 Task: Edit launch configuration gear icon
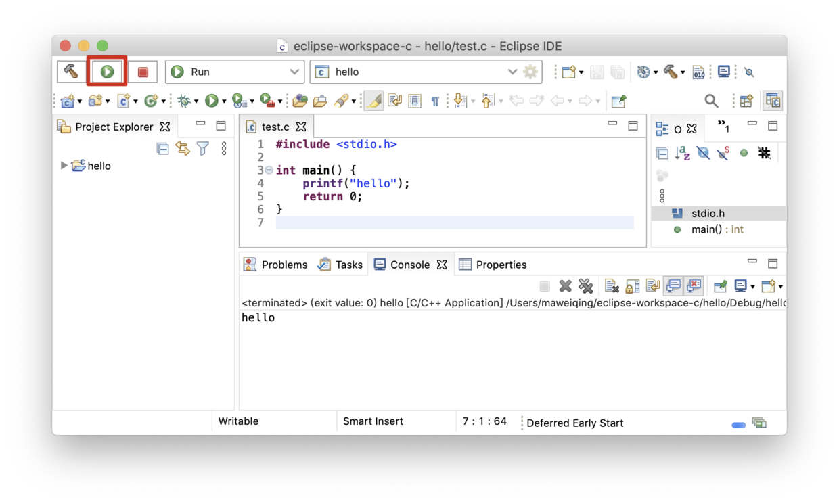click(x=530, y=72)
